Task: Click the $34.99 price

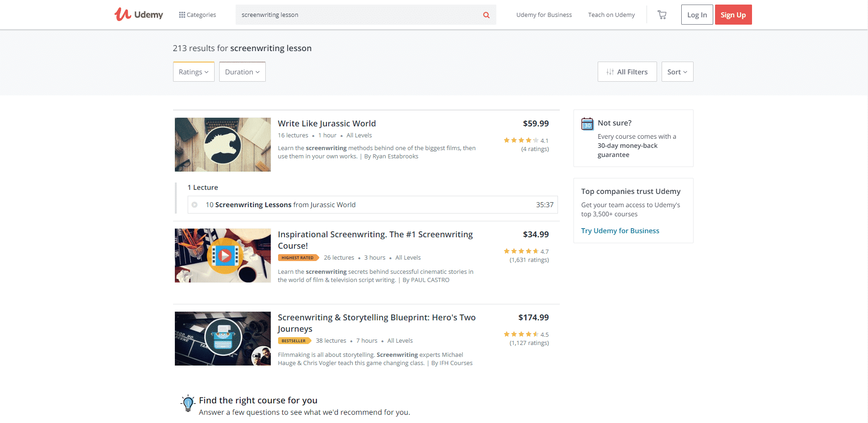Action: (536, 235)
